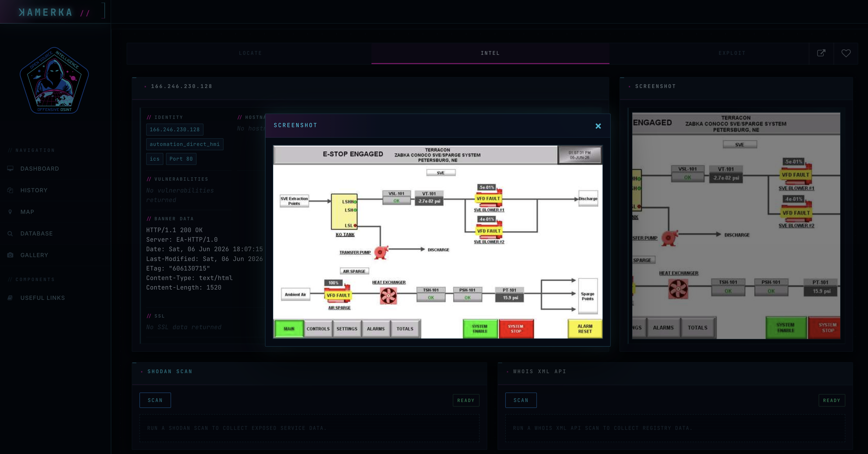Click the 166.246.230.128 identity tag
The image size is (868, 454).
[x=174, y=129]
